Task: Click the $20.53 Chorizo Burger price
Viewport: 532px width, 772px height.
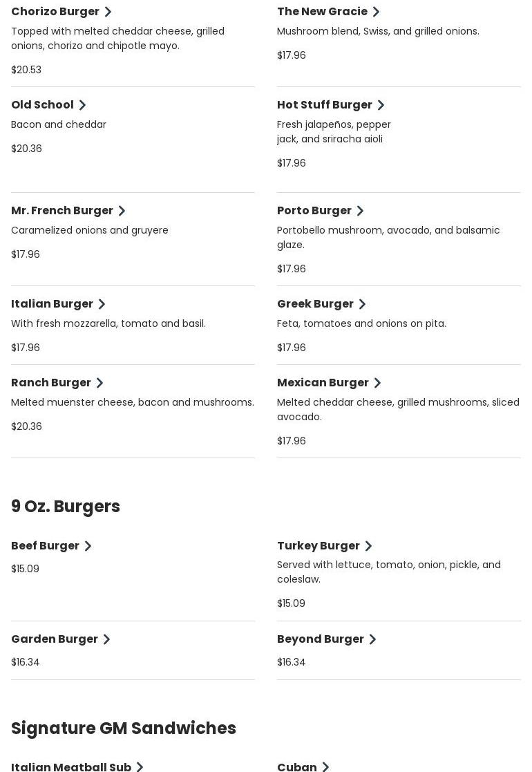Action: click(26, 70)
